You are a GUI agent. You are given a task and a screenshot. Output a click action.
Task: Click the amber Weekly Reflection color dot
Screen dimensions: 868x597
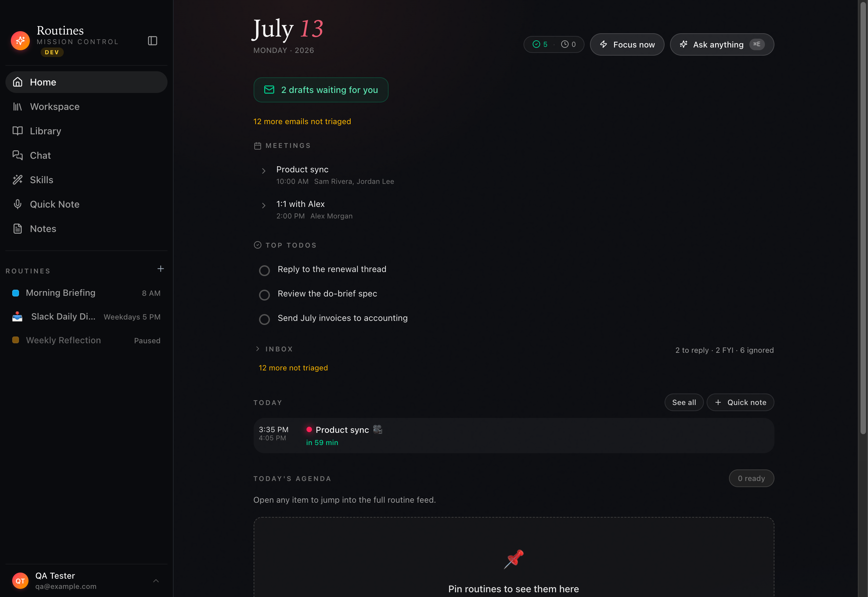[x=16, y=340]
